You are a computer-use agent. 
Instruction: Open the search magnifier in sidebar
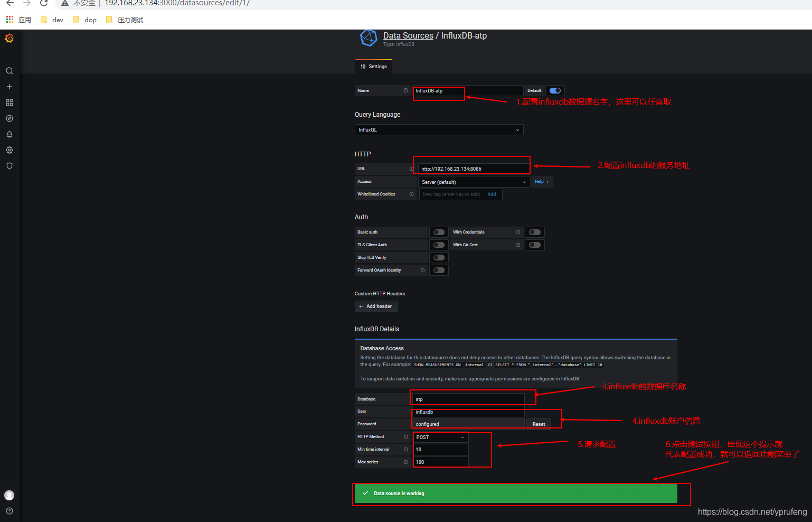10,71
